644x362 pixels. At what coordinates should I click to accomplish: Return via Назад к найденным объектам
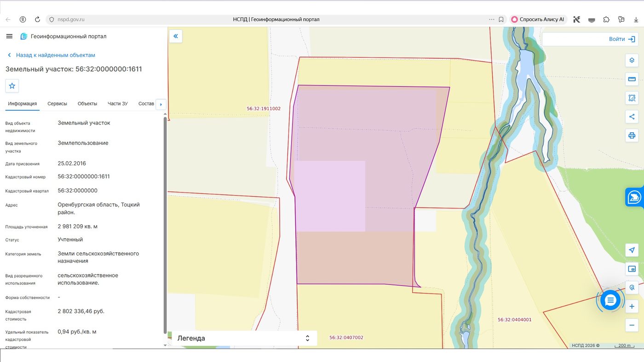51,55
